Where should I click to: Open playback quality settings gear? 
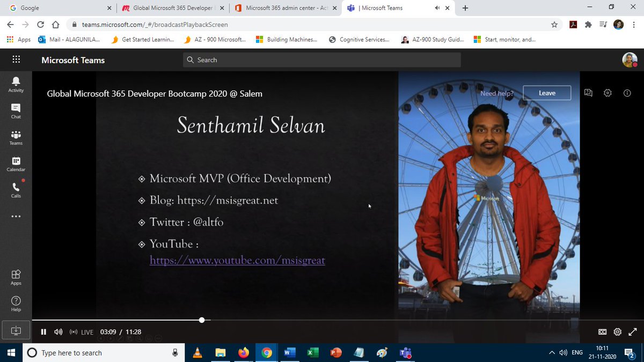(x=618, y=332)
